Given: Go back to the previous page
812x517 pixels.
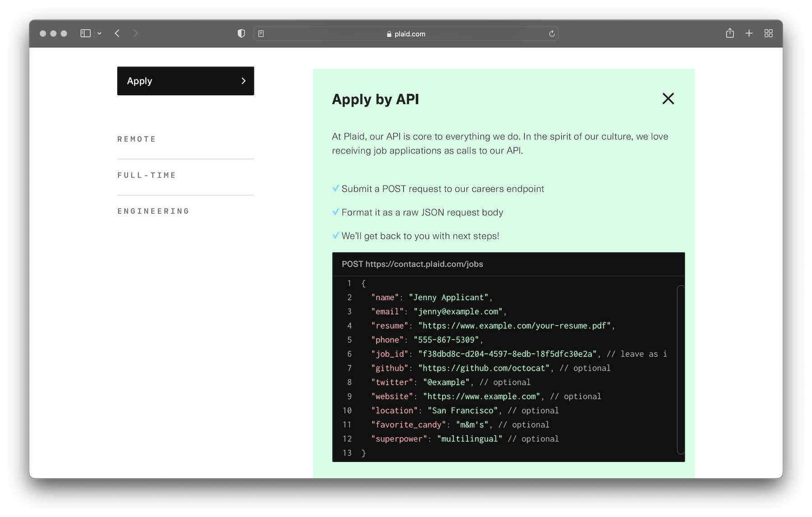Looking at the screenshot, I should click(117, 33).
